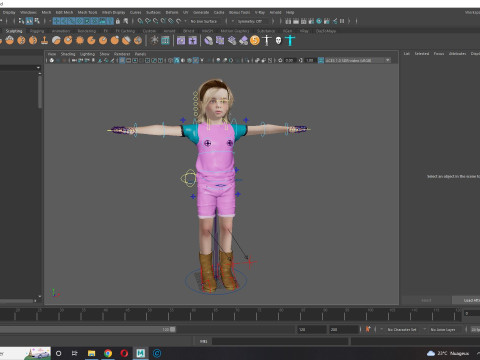The width and height of the screenshot is (480, 360).
Task: Click the viewport gamma value field
Action: click(x=310, y=60)
